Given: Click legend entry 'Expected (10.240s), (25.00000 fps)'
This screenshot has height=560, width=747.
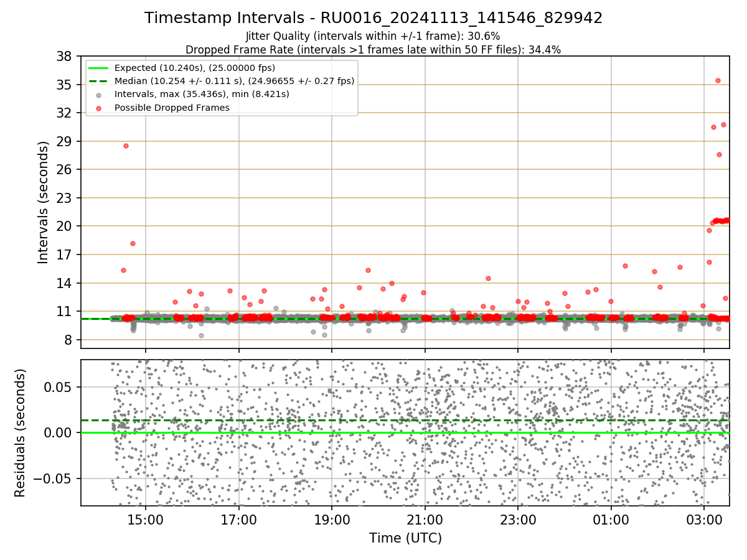Looking at the screenshot, I should click(x=195, y=68).
